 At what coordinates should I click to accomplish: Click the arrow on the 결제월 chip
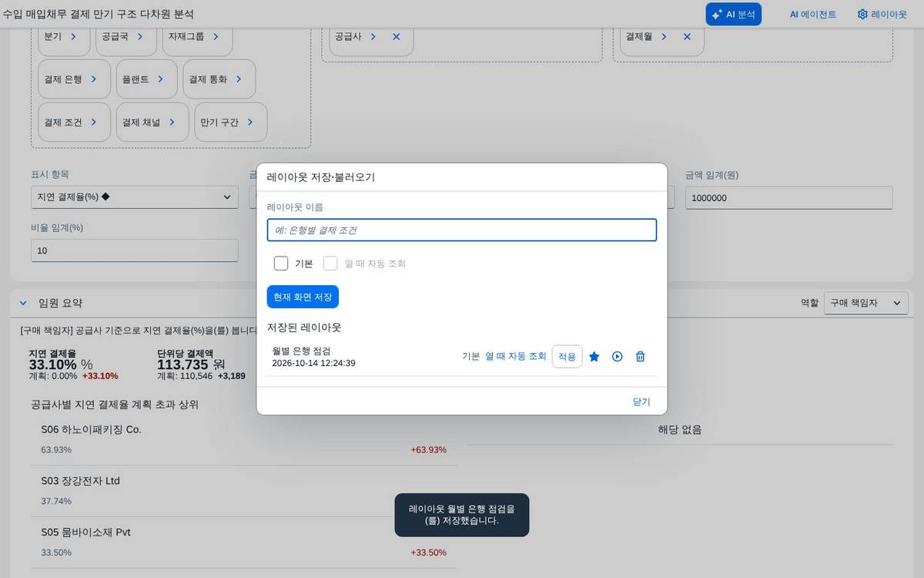click(664, 36)
